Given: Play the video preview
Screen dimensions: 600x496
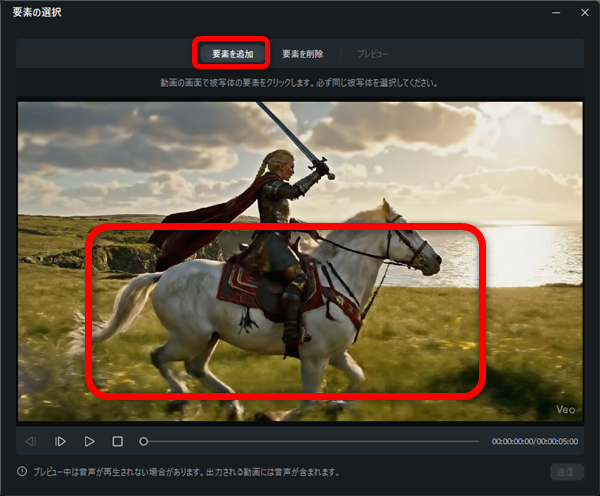Looking at the screenshot, I should (89, 441).
